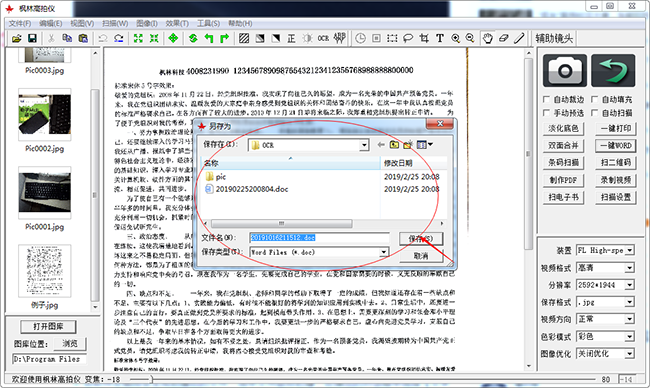
Task: Enable the 自动填充 checkbox
Action: coord(594,99)
